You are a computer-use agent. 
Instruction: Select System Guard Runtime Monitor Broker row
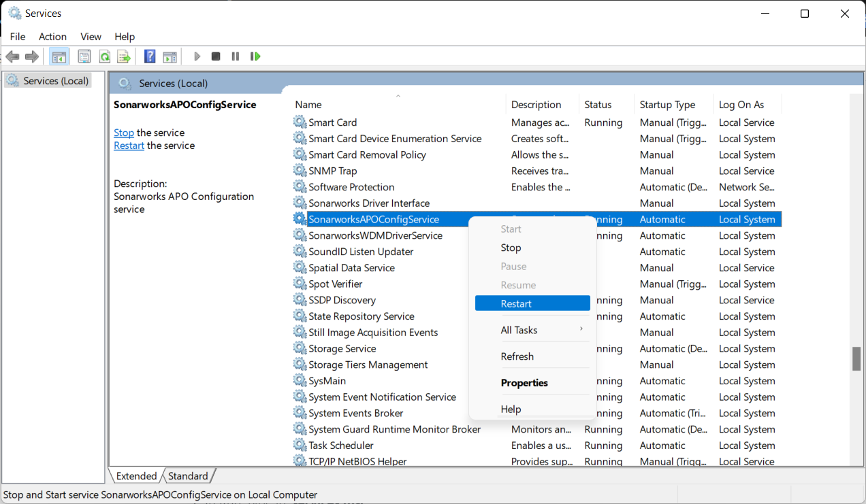536,429
